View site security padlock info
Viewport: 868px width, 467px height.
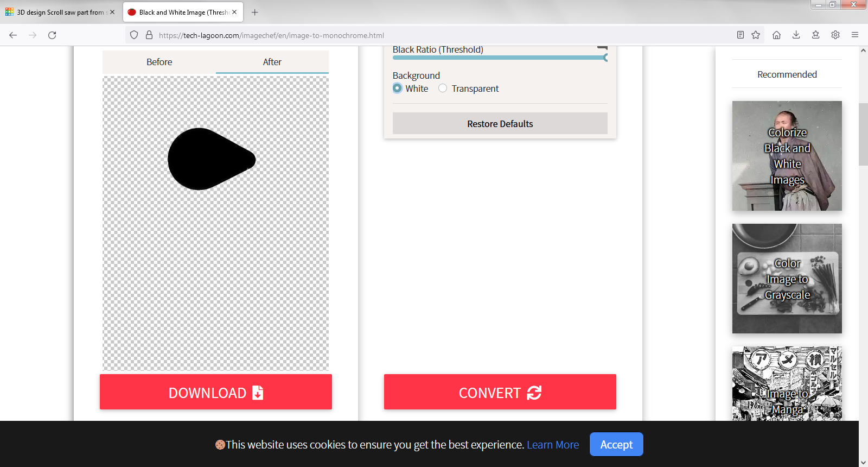149,35
